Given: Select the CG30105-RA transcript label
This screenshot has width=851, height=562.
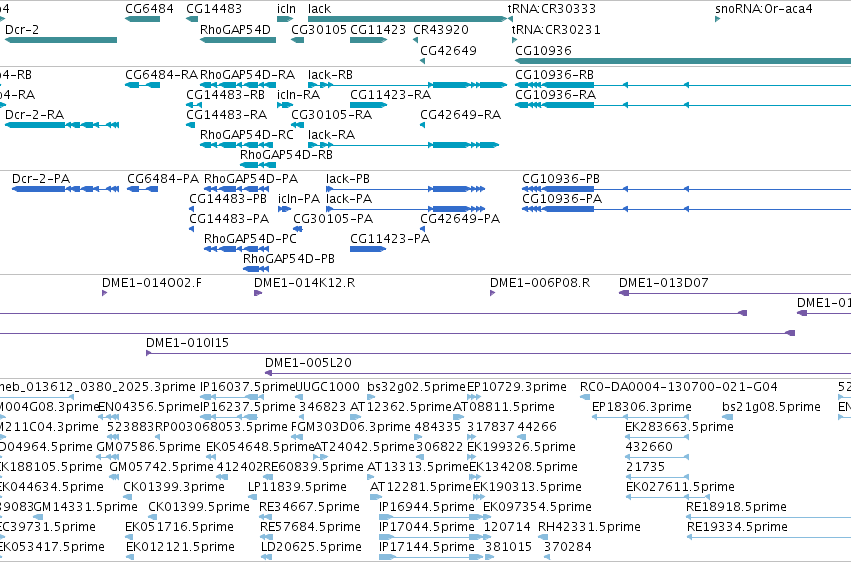Looking at the screenshot, I should point(331,115).
